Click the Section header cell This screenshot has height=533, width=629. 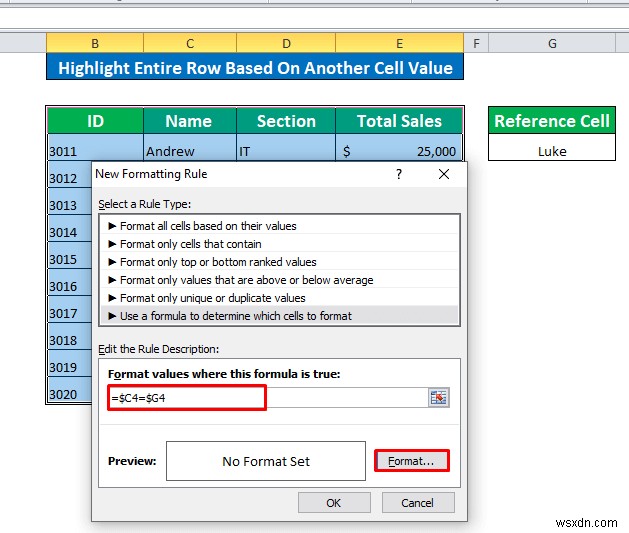286,121
